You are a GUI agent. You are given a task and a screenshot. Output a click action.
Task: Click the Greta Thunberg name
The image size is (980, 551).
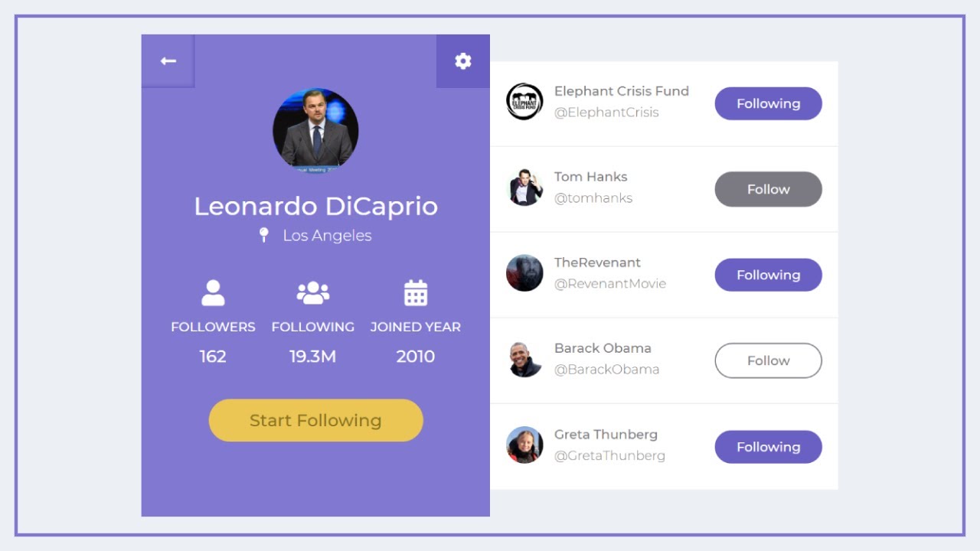606,434
